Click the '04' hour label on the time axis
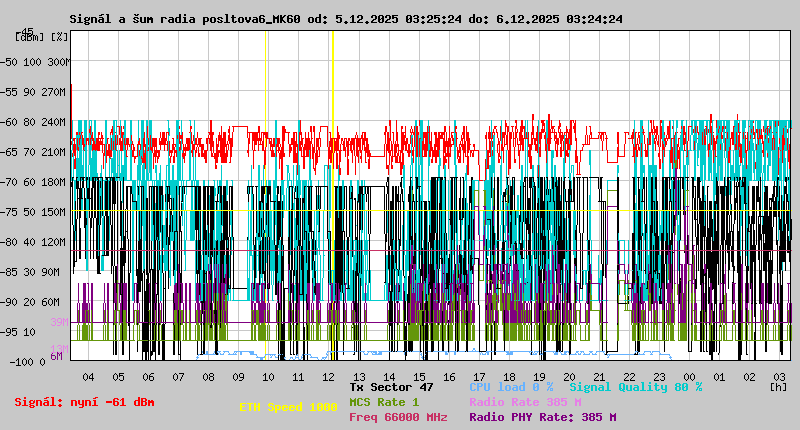Image resolution: width=800 pixels, height=430 pixels. [x=88, y=376]
